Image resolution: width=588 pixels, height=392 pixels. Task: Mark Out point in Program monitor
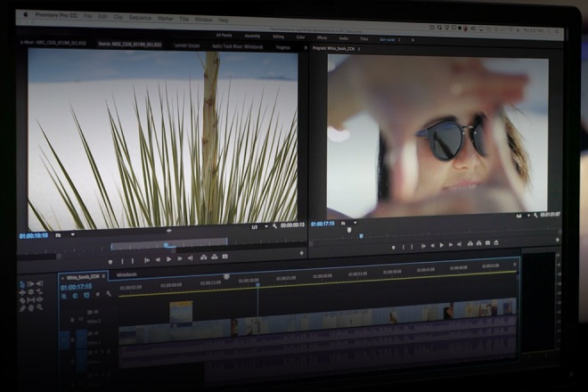click(x=412, y=247)
